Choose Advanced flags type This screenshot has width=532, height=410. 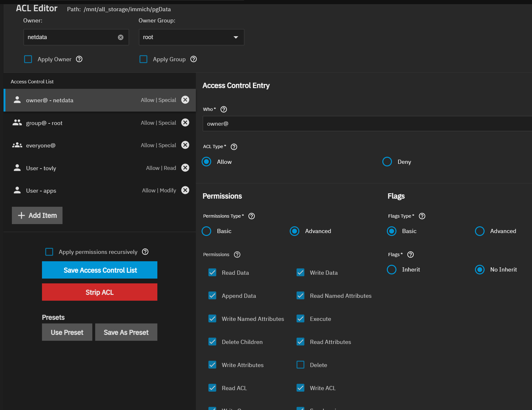click(480, 231)
